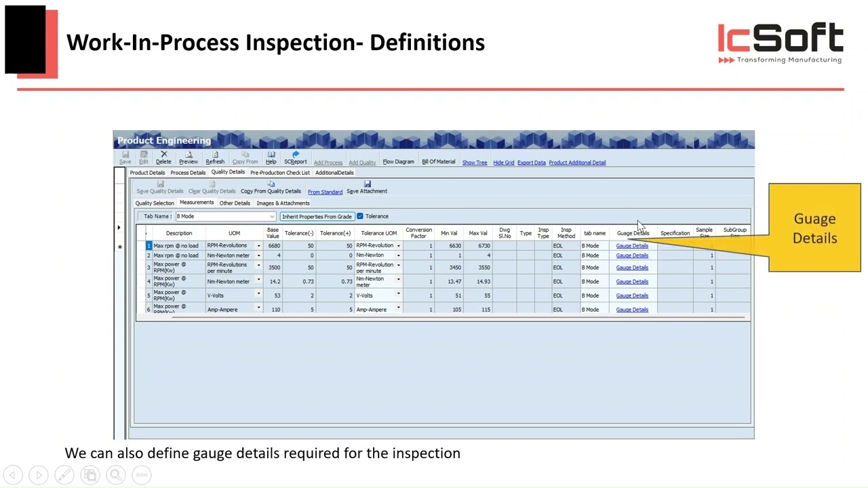Click the From Standard link

click(325, 192)
